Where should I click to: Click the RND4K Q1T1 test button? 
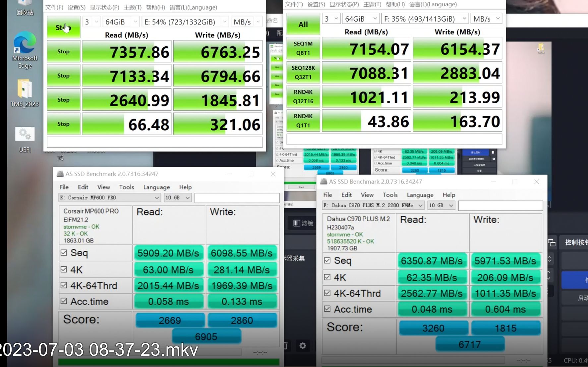pos(303,121)
